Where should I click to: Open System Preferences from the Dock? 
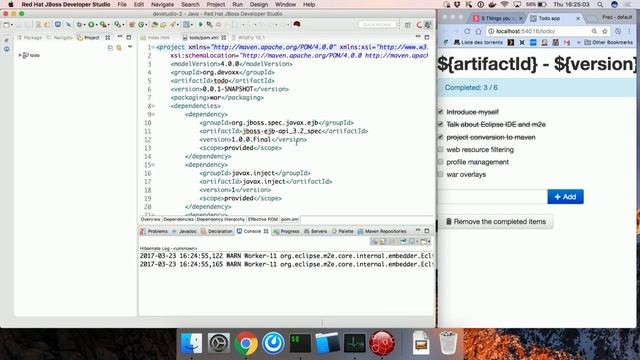pos(218,343)
